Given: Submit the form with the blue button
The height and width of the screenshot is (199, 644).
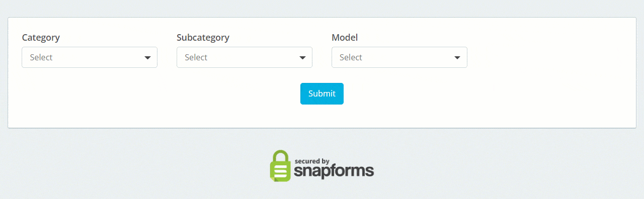Looking at the screenshot, I should pyautogui.click(x=322, y=93).
